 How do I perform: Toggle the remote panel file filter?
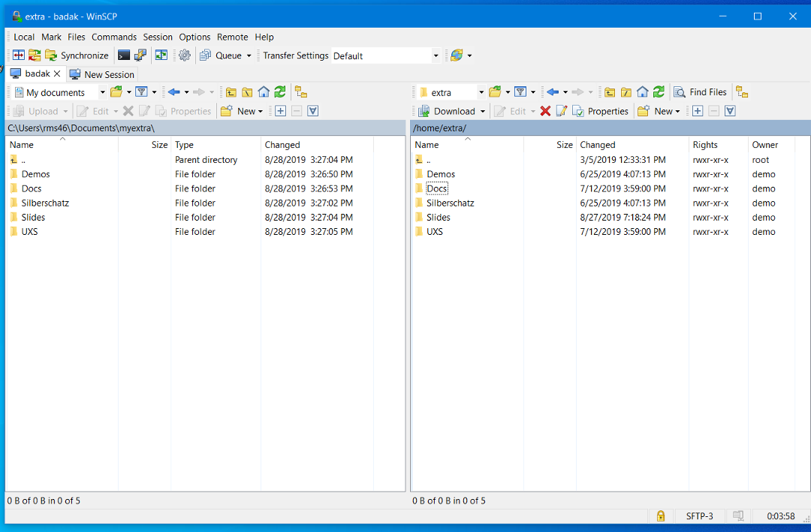(520, 92)
